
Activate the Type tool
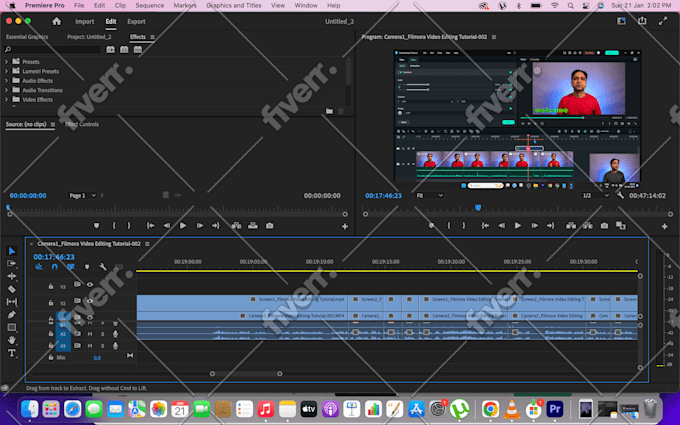coord(12,353)
